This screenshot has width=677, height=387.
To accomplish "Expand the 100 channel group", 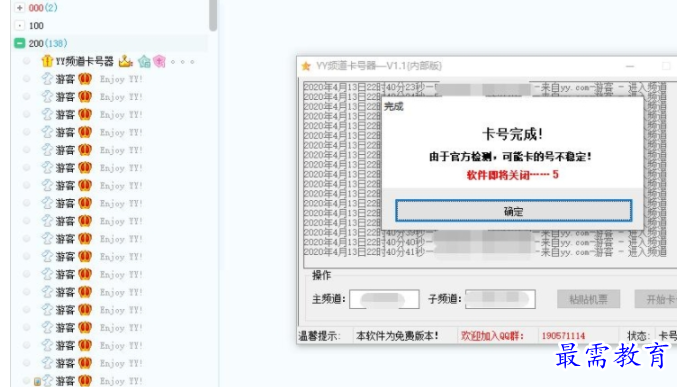I will point(19,25).
